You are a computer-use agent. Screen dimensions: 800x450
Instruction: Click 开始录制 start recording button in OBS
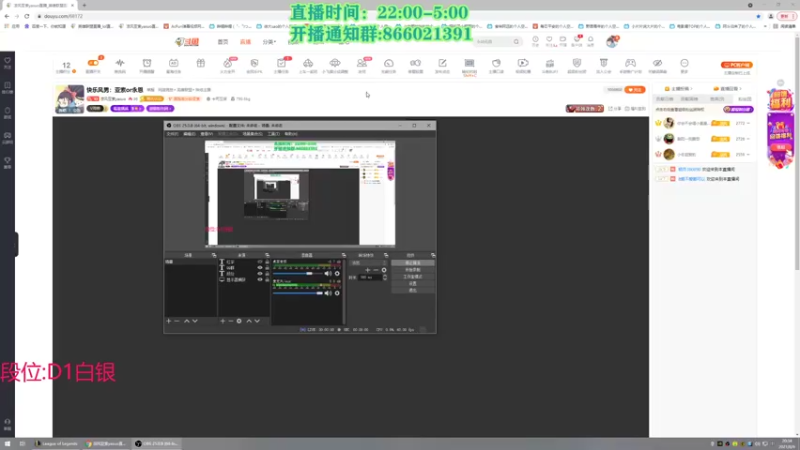coord(413,270)
